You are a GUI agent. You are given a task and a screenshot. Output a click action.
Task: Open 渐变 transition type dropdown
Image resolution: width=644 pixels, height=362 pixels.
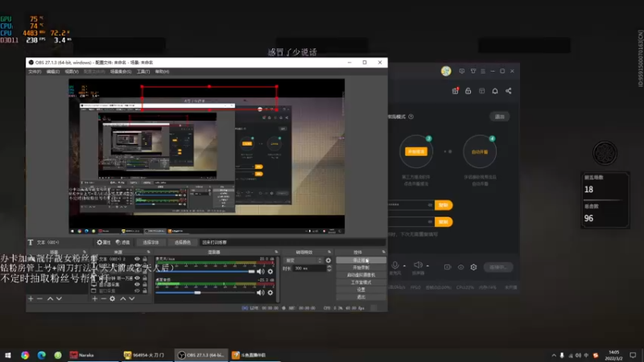(x=303, y=260)
